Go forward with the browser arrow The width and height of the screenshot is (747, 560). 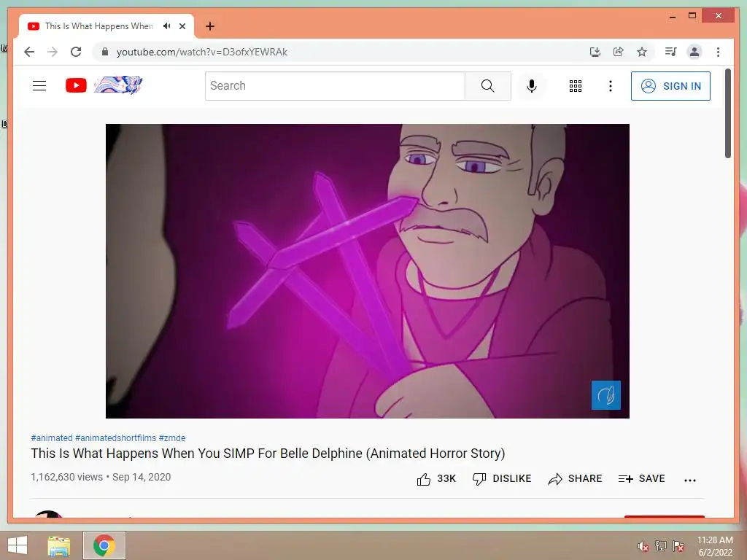(53, 52)
